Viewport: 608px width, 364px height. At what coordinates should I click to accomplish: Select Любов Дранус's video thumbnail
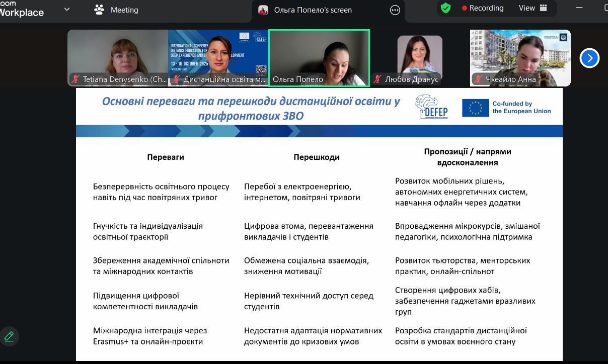(419, 54)
